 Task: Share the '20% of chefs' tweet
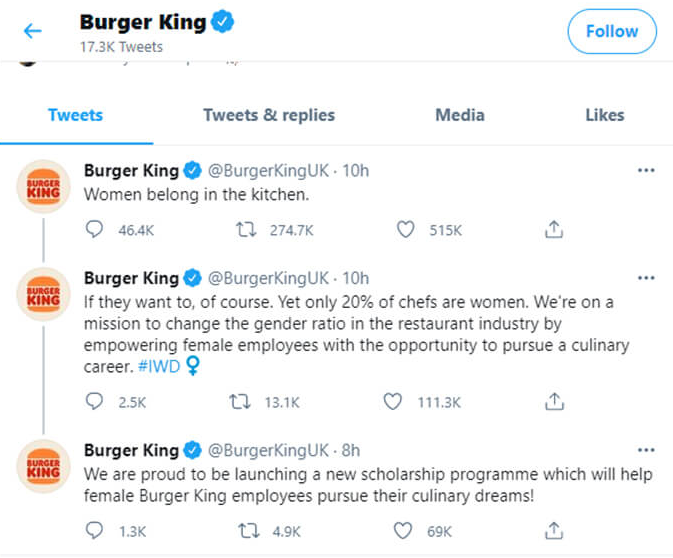tap(553, 402)
